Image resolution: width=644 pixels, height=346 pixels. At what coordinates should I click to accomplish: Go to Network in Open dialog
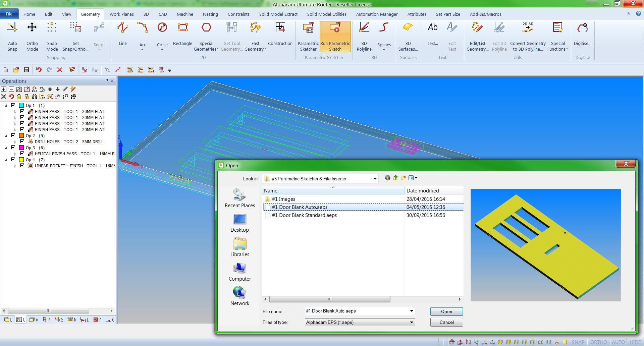pos(239,296)
